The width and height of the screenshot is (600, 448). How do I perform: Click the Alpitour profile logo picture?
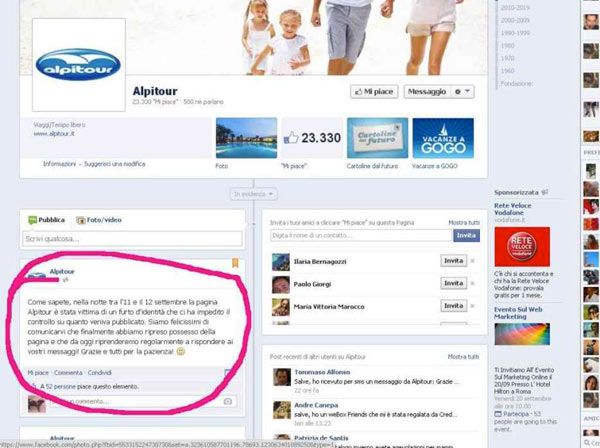tap(78, 64)
